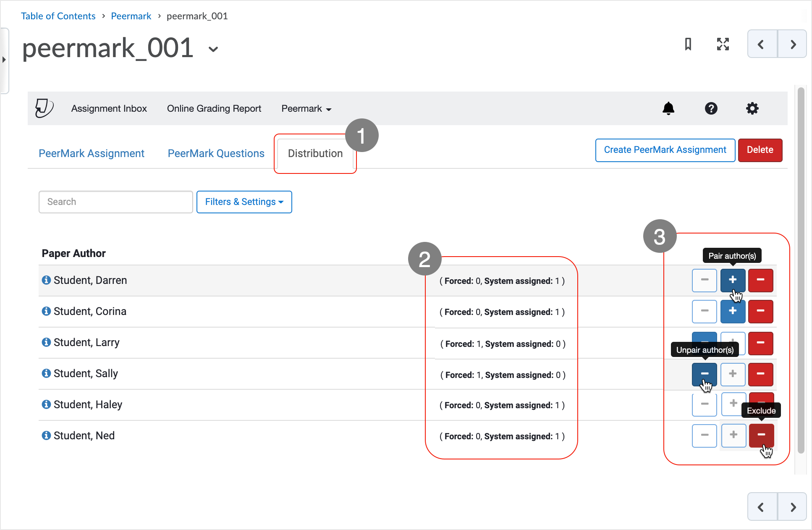Bookmark this page

tap(688, 44)
